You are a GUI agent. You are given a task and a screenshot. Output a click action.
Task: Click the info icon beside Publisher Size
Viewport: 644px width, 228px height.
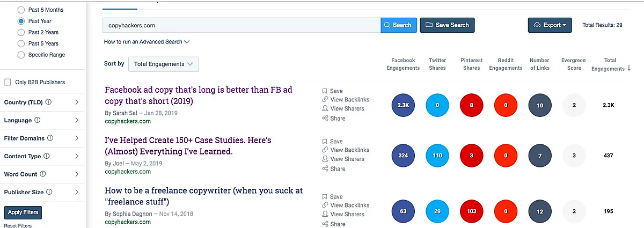point(50,192)
